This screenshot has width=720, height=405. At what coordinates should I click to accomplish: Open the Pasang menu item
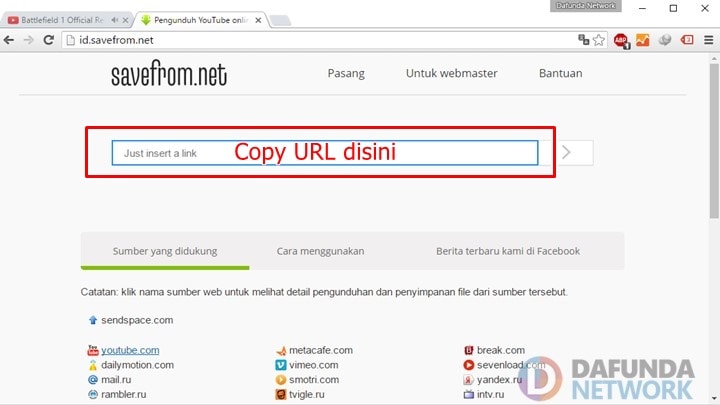[346, 73]
